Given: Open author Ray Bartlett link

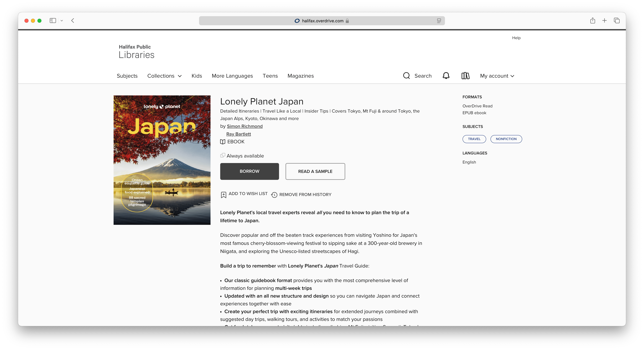Looking at the screenshot, I should [238, 134].
